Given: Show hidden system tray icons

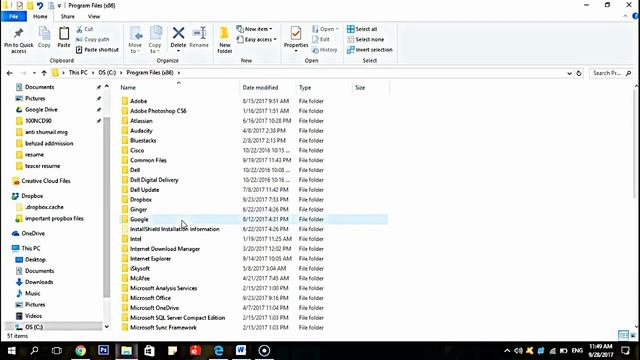Looking at the screenshot, I should click(507, 351).
